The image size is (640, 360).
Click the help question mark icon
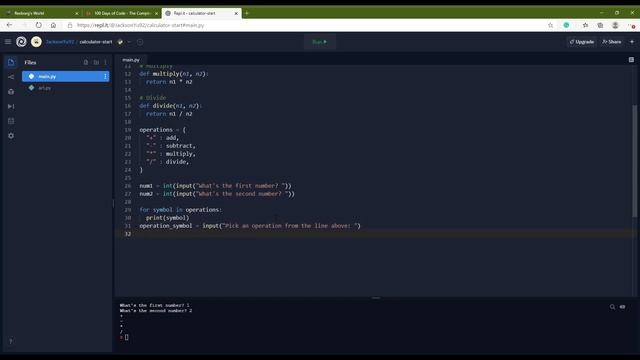pyautogui.click(x=11, y=341)
